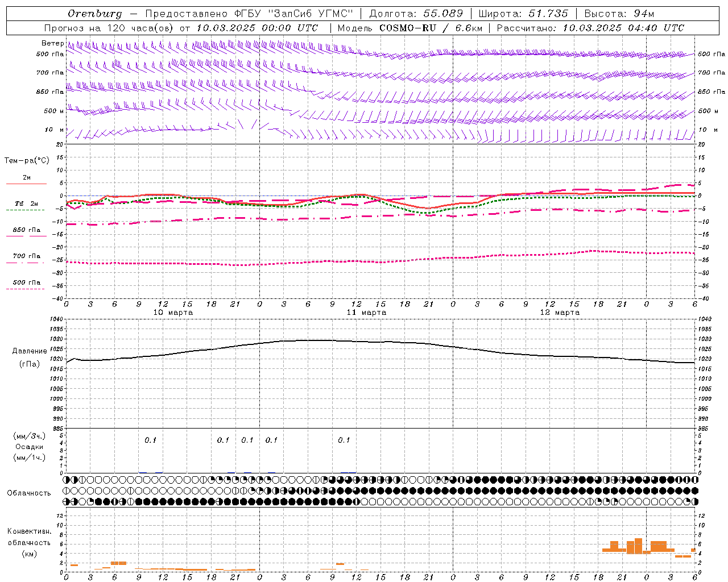Select the "Предоставлено ФГБУ ЗапСиб УГМС" provider text
The height and width of the screenshot is (582, 728).
click(x=249, y=14)
